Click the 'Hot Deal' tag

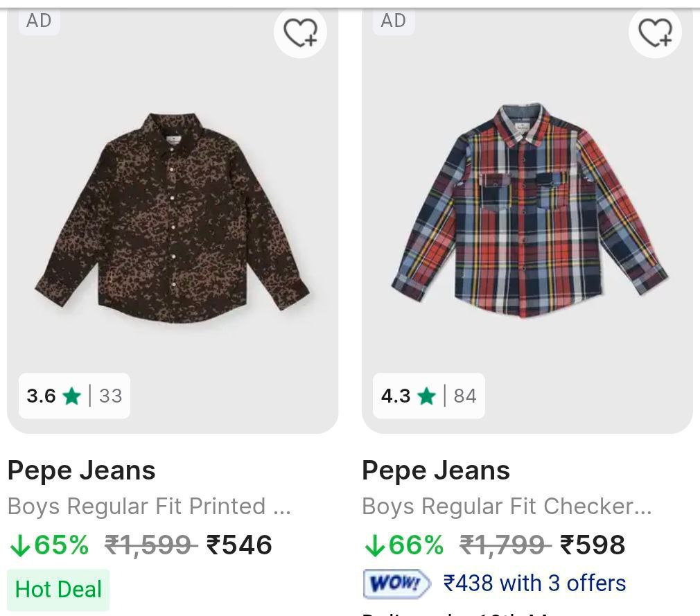click(58, 589)
